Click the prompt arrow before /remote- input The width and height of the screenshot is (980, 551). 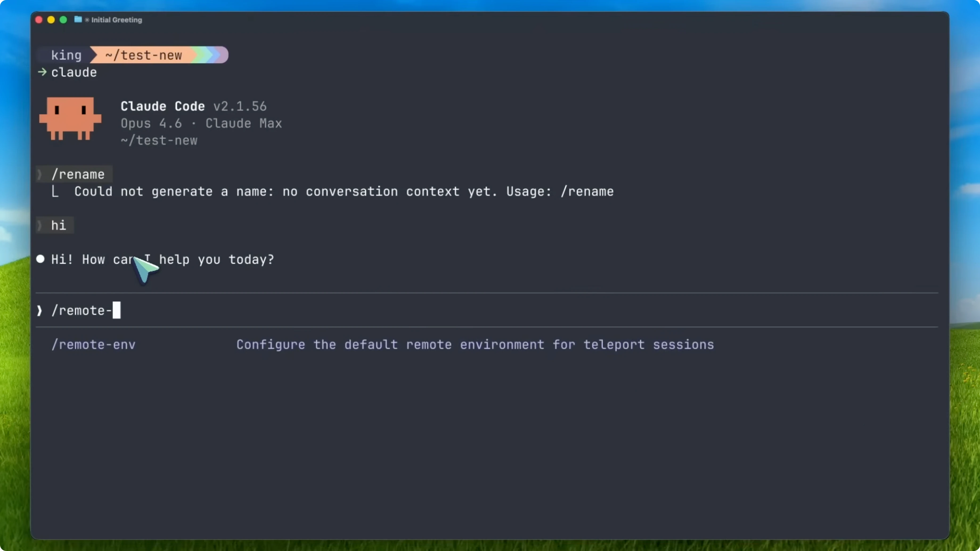click(40, 310)
